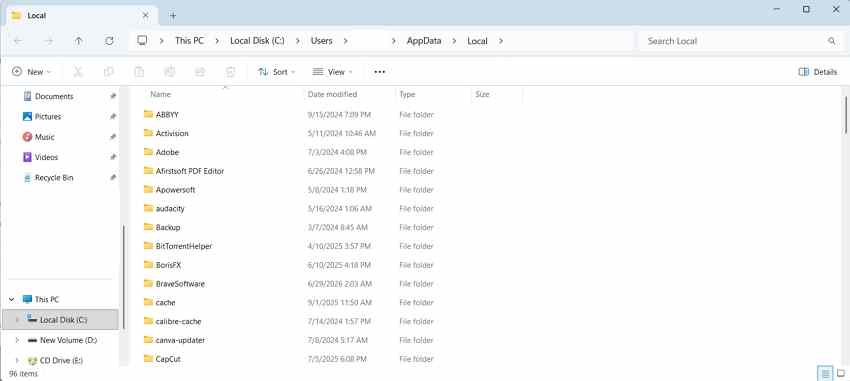850x381 pixels.
Task: Add a new tab
Action: 173,16
